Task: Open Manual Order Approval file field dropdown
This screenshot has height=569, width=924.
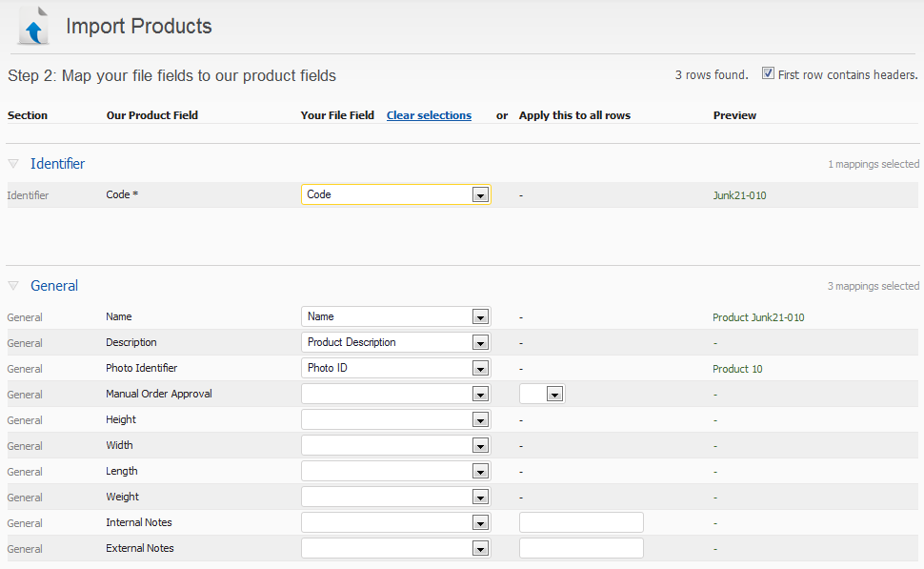Action: coord(396,394)
